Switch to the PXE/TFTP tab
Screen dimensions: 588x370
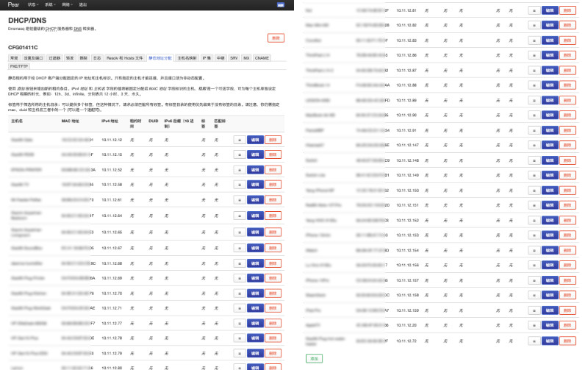click(19, 66)
